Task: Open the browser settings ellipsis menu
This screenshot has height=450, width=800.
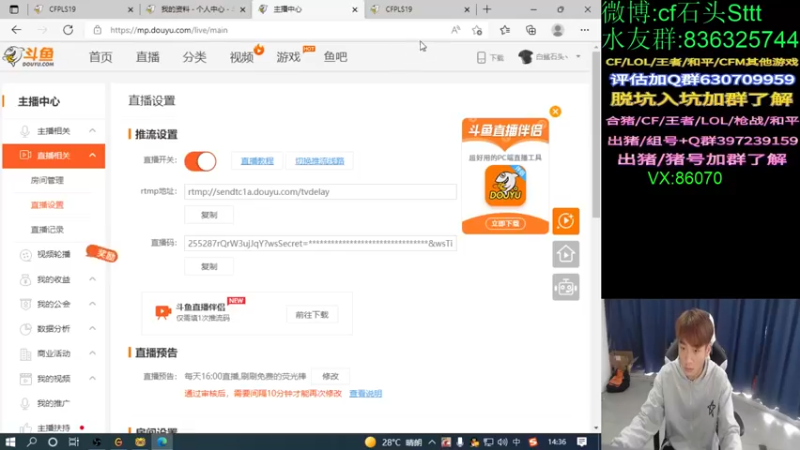Action: click(585, 30)
